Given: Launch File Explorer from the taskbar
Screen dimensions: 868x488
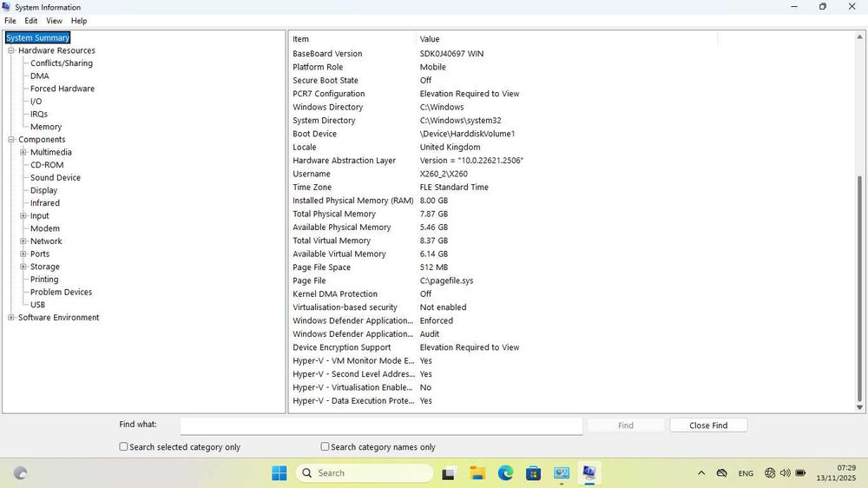Looking at the screenshot, I should [x=477, y=473].
